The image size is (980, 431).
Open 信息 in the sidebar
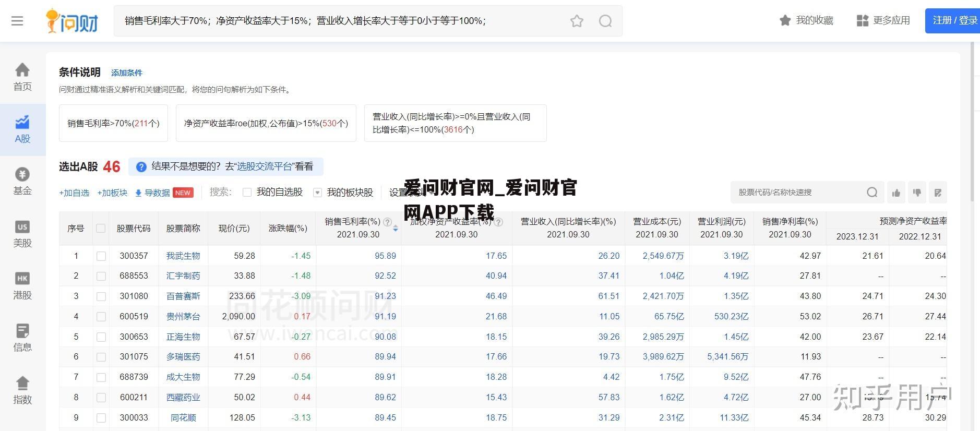(22, 338)
